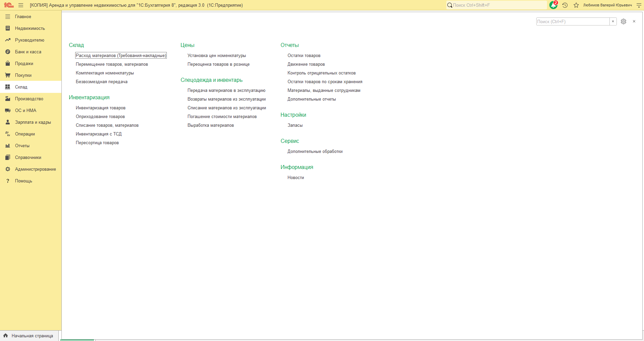The image size is (644, 341).
Task: Click the favorites star icon
Action: point(576,5)
